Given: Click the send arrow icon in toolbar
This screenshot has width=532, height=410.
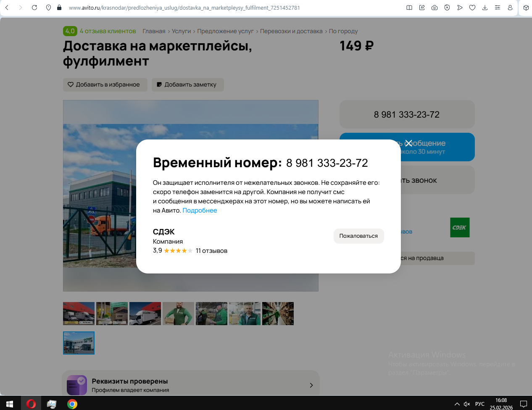Looking at the screenshot, I should 460,8.
